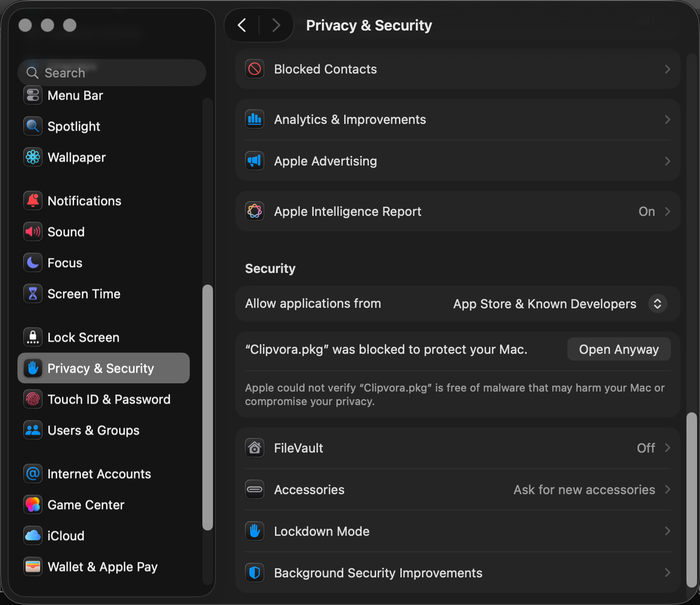The image size is (700, 605).
Task: Click the Background Security Improvements shield icon
Action: pyautogui.click(x=255, y=573)
